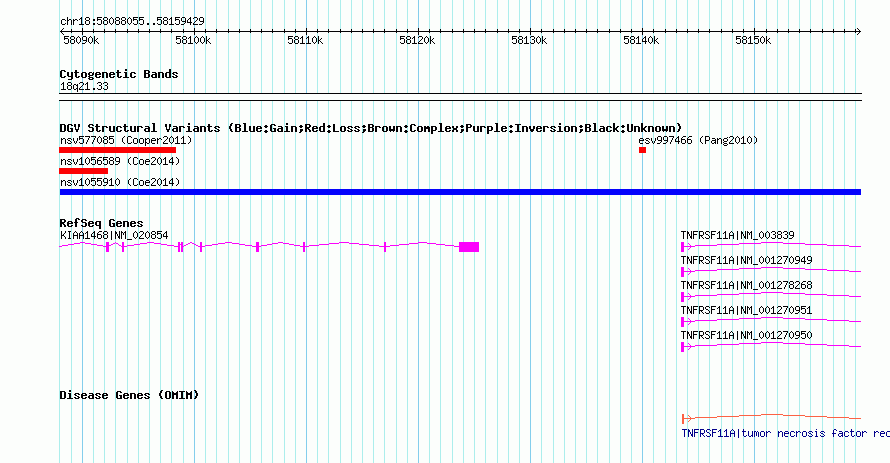
Task: Select the Cytogenetic Bands track title
Action: (x=119, y=74)
